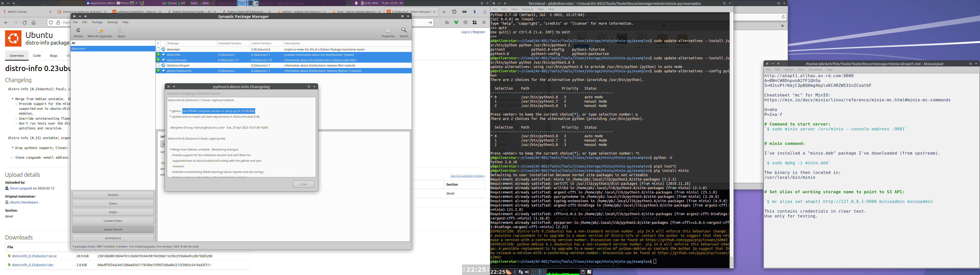Click upgrade status box for distro-info-data
Image resolution: width=980 pixels, height=275 pixels.
[158, 60]
